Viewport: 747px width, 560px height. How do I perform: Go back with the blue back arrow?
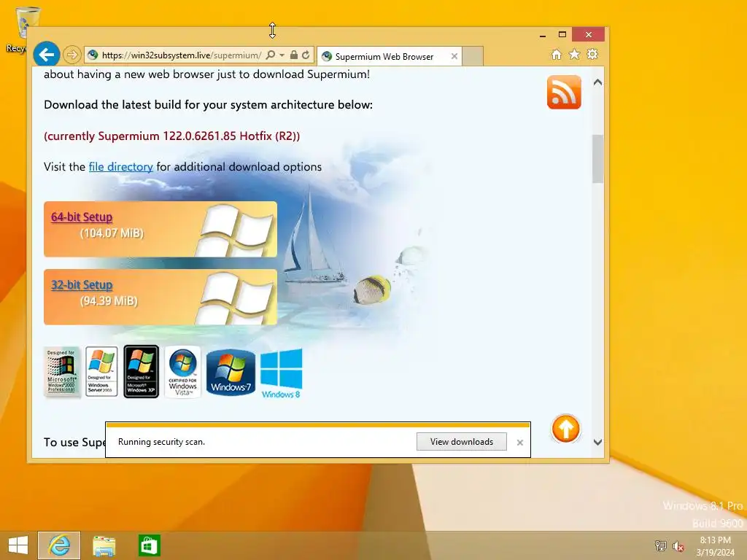pyautogui.click(x=46, y=55)
